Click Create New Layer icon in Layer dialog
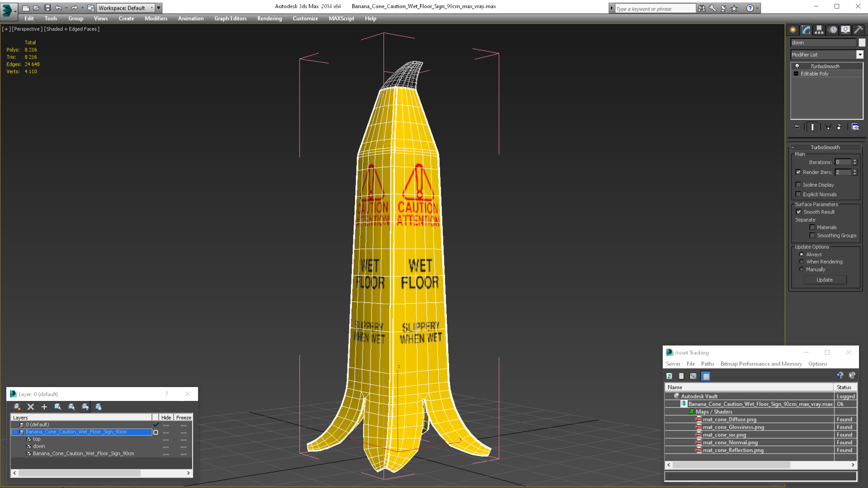This screenshot has height=488, width=868. pyautogui.click(x=17, y=407)
